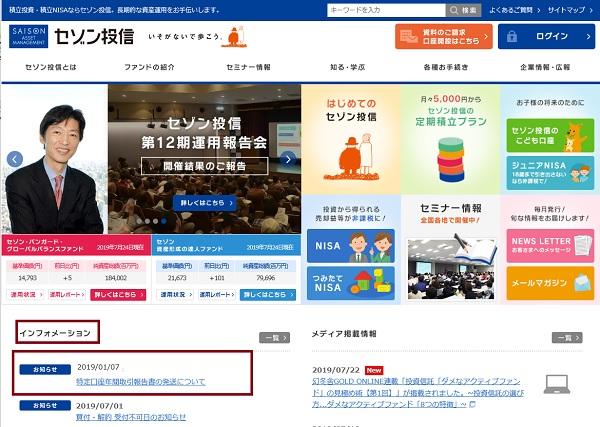
Task: Click the keyword search input field
Action: coord(386,10)
